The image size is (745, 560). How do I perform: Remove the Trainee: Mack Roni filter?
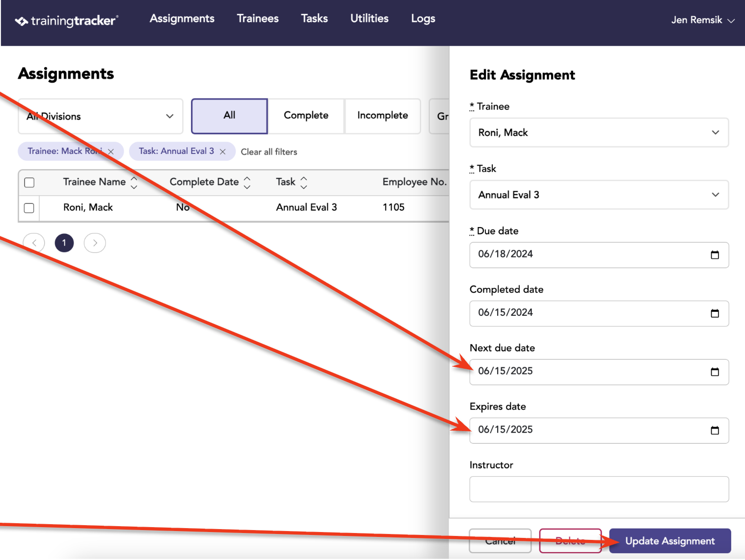111,152
